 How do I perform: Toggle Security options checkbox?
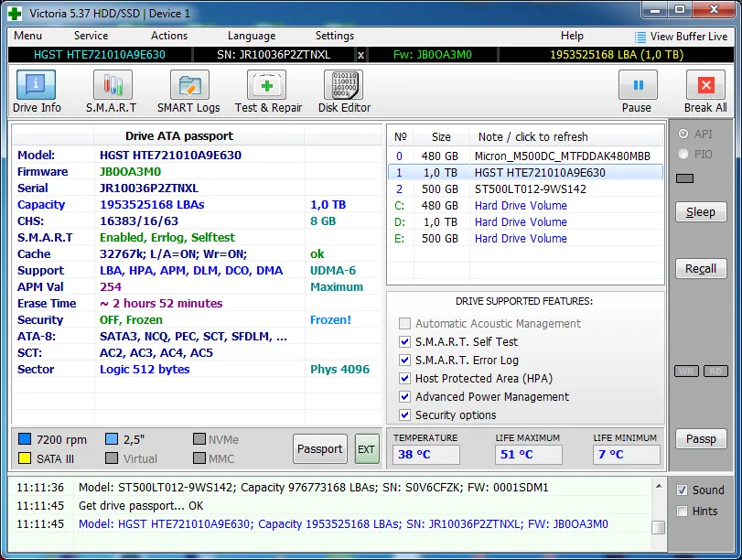(x=404, y=415)
